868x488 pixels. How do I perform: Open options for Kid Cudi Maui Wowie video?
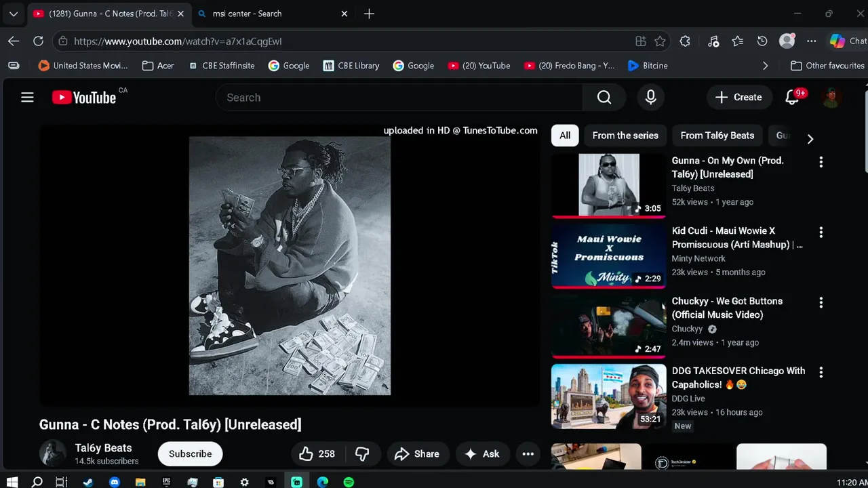pyautogui.click(x=821, y=232)
